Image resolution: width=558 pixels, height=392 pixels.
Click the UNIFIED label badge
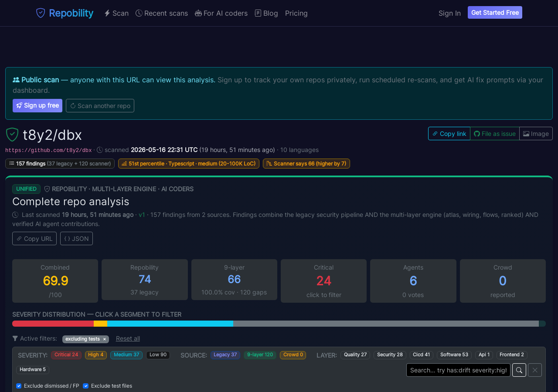(26, 189)
